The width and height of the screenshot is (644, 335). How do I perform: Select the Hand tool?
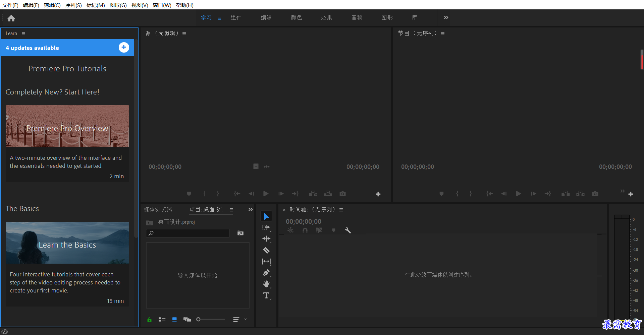click(x=266, y=284)
